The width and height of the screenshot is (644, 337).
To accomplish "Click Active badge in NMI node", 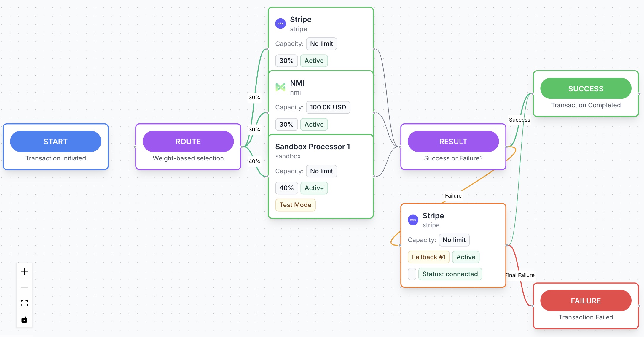I will coord(314,125).
